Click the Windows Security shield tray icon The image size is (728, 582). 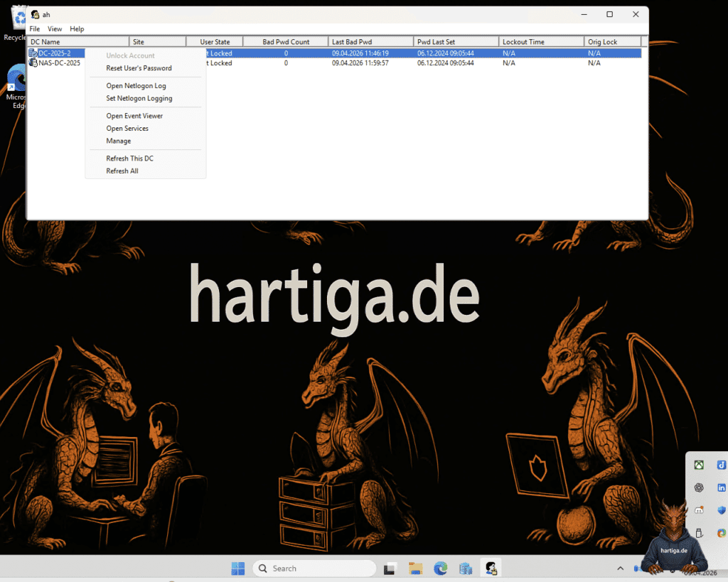722,510
